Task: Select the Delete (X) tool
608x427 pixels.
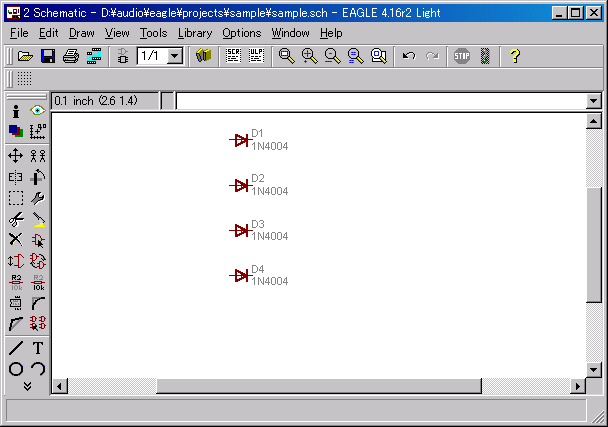Action: coord(16,239)
